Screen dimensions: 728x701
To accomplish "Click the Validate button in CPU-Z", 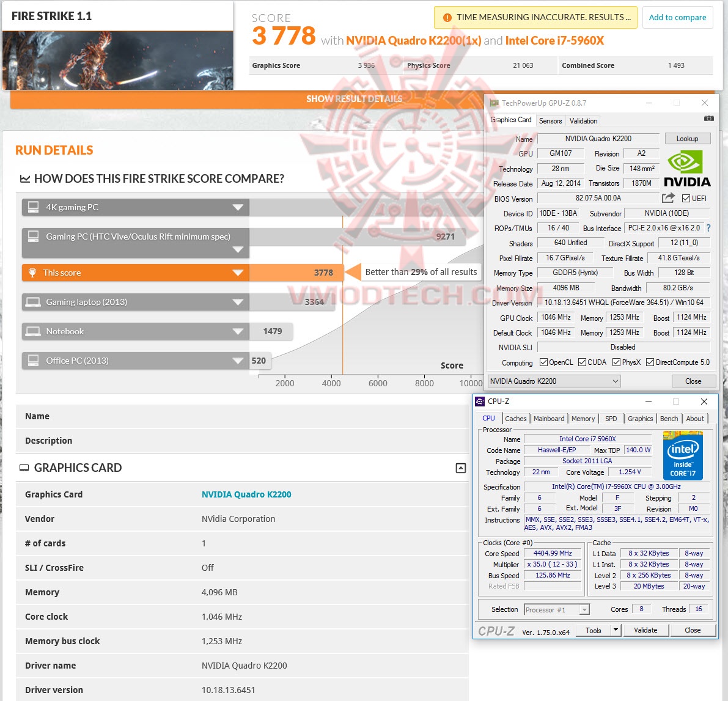I will tap(645, 630).
